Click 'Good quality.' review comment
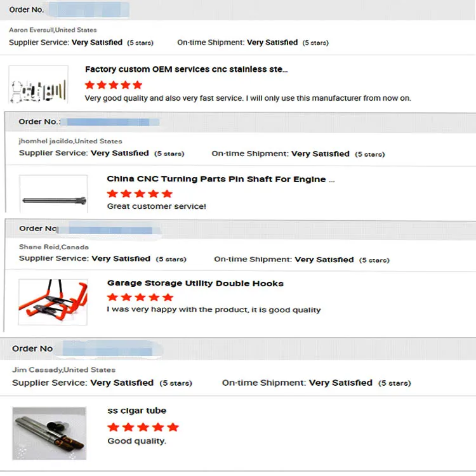Viewport: 476px width, 476px height. pos(136,441)
